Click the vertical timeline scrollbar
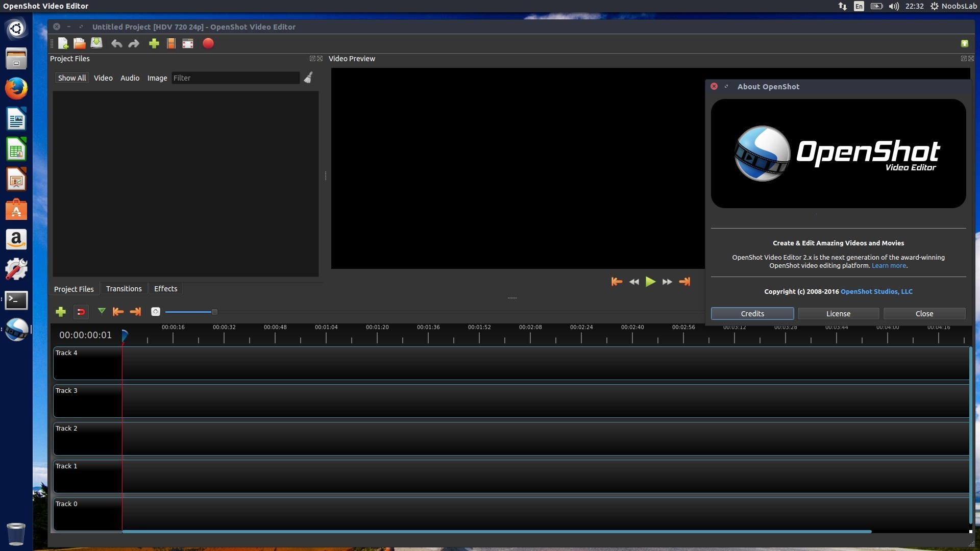Image resolution: width=980 pixels, height=551 pixels. (970, 435)
